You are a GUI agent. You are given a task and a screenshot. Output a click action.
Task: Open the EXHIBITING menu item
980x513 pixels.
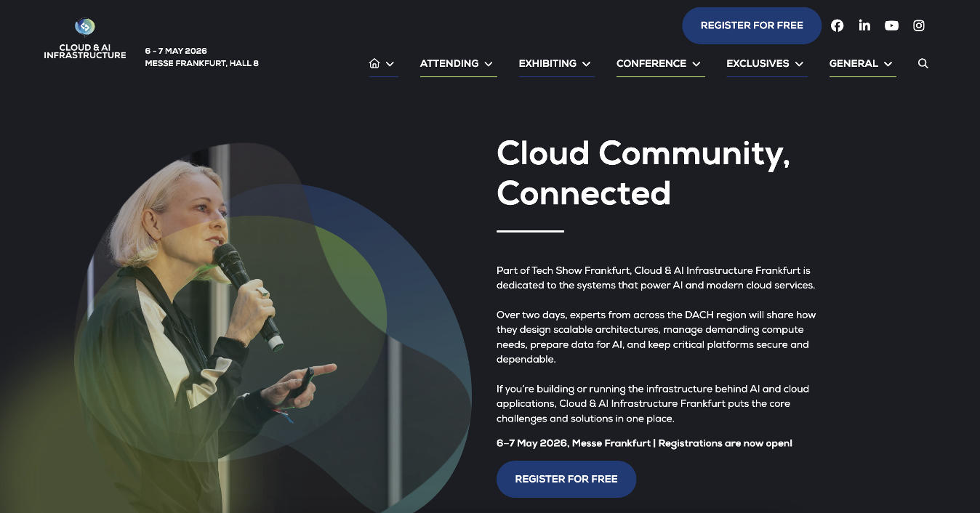tap(547, 63)
